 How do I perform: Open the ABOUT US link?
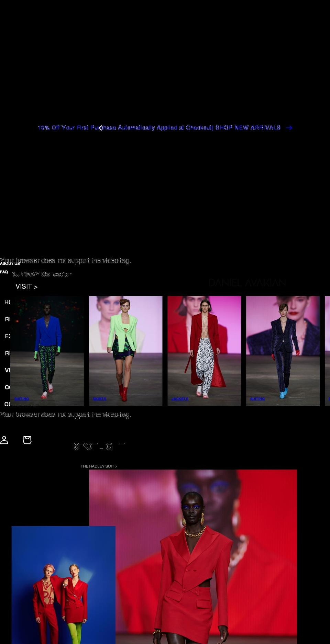pyautogui.click(x=10, y=263)
